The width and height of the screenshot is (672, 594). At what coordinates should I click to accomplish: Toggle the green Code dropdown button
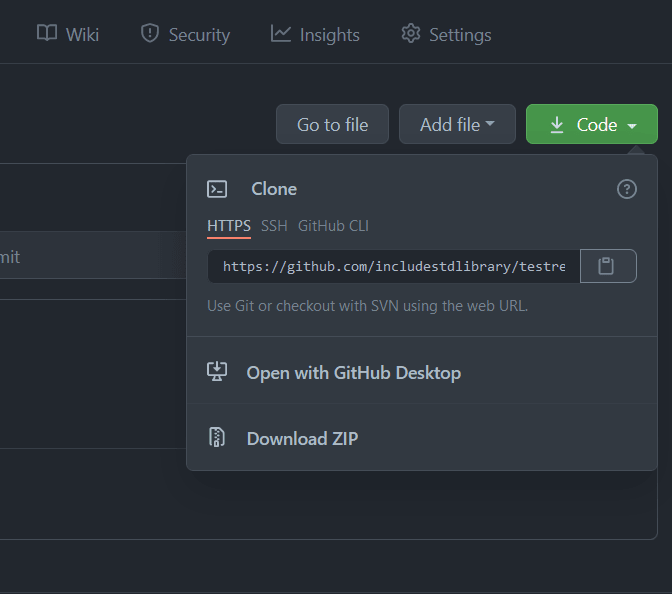592,124
